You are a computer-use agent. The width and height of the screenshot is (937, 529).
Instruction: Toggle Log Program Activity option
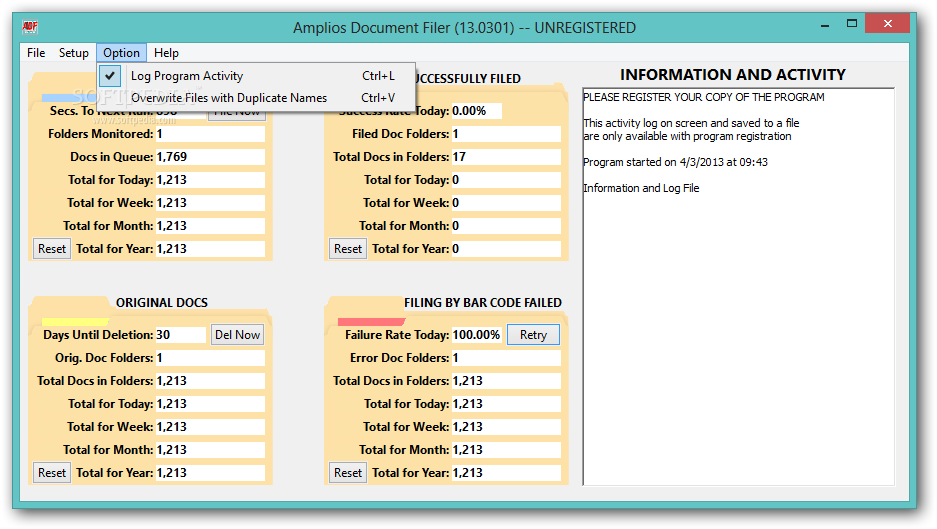[x=256, y=76]
